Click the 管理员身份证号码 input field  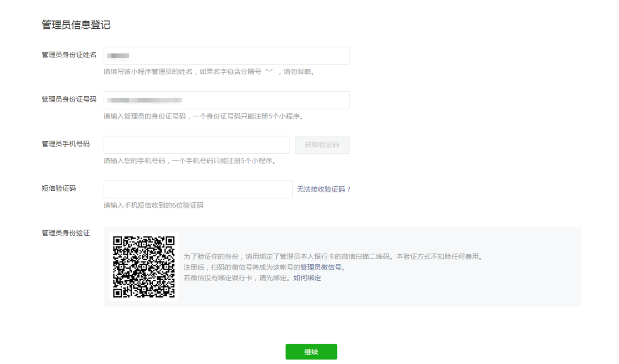(226, 100)
